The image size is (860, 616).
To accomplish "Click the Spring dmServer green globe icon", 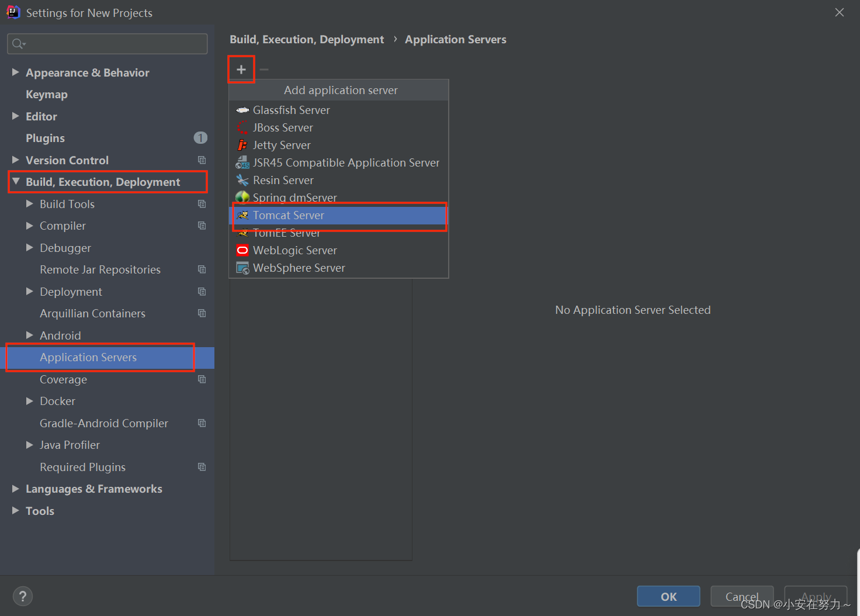I will [x=242, y=198].
